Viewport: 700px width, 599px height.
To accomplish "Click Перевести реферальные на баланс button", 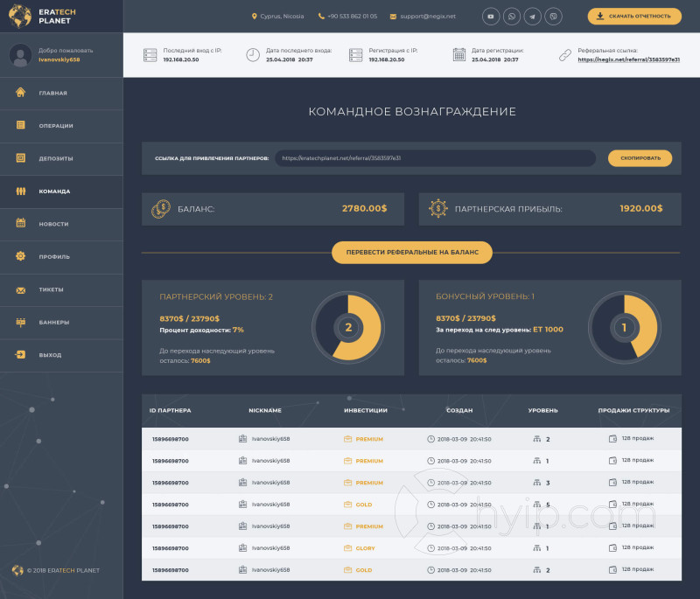I will point(412,253).
